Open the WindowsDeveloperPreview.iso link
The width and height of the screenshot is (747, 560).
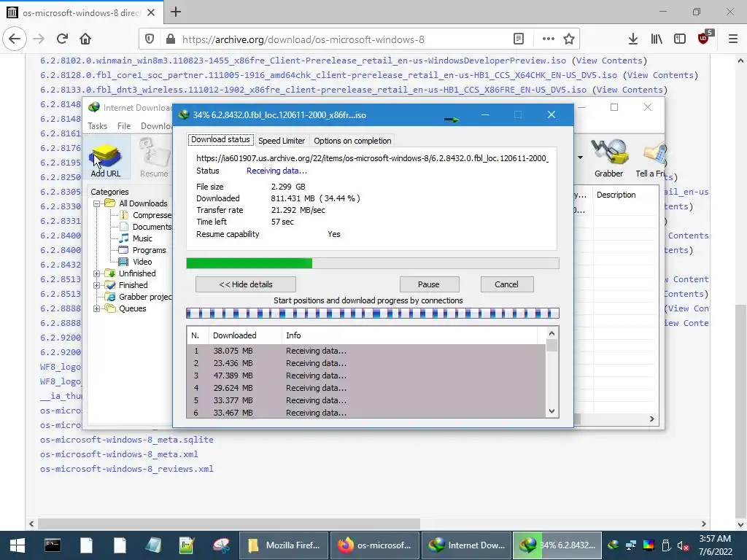pos(303,61)
